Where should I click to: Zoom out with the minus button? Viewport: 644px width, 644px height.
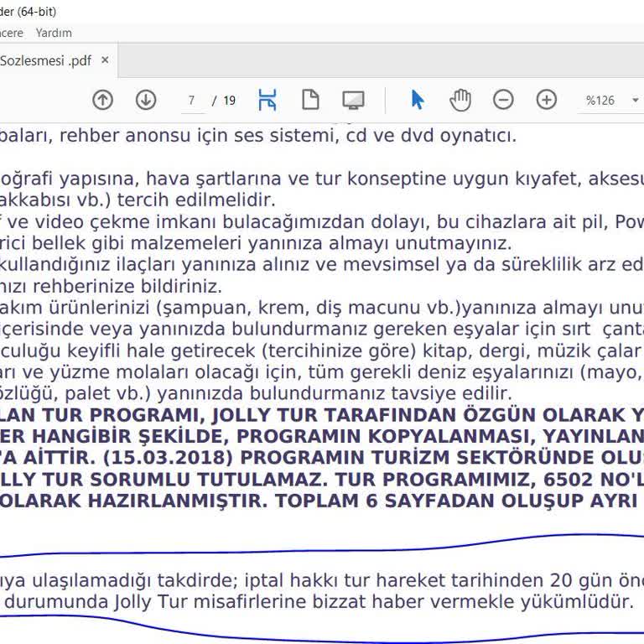tap(503, 100)
